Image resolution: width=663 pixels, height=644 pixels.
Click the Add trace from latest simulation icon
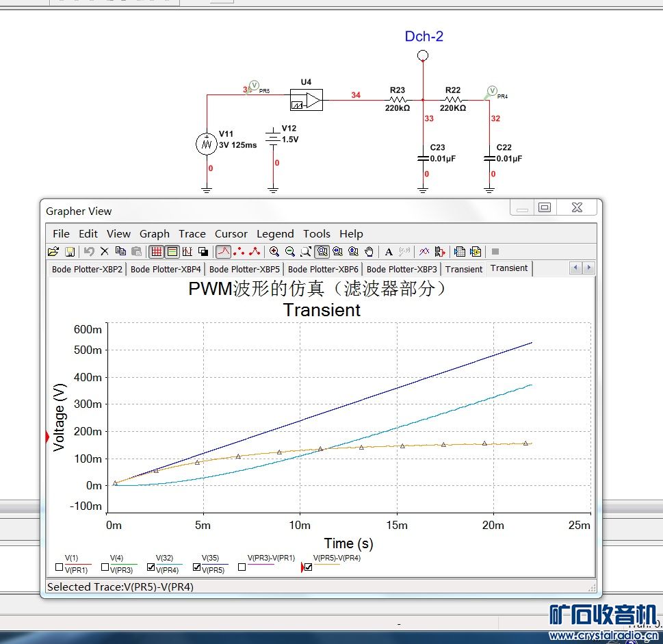pyautogui.click(x=440, y=252)
